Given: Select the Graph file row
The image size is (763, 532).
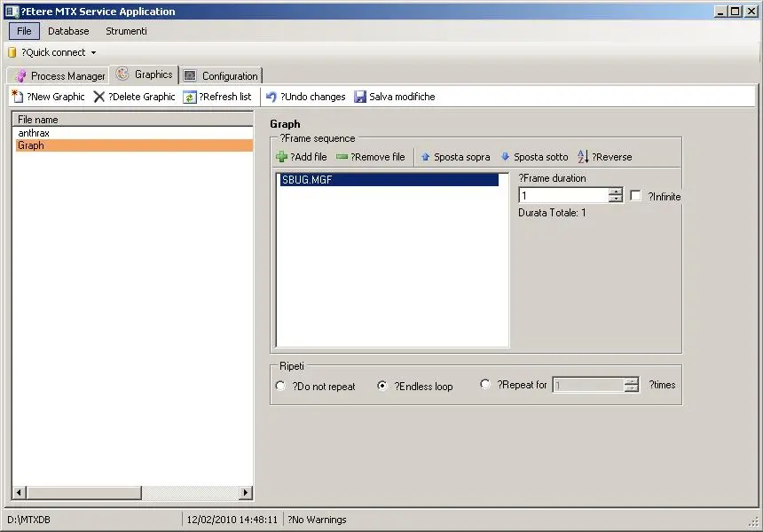Looking at the screenshot, I should [134, 145].
